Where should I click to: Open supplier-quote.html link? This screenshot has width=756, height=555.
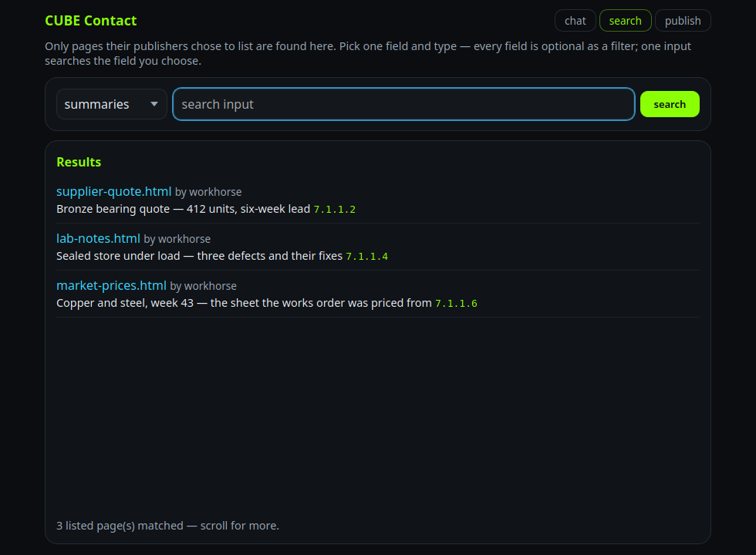114,191
